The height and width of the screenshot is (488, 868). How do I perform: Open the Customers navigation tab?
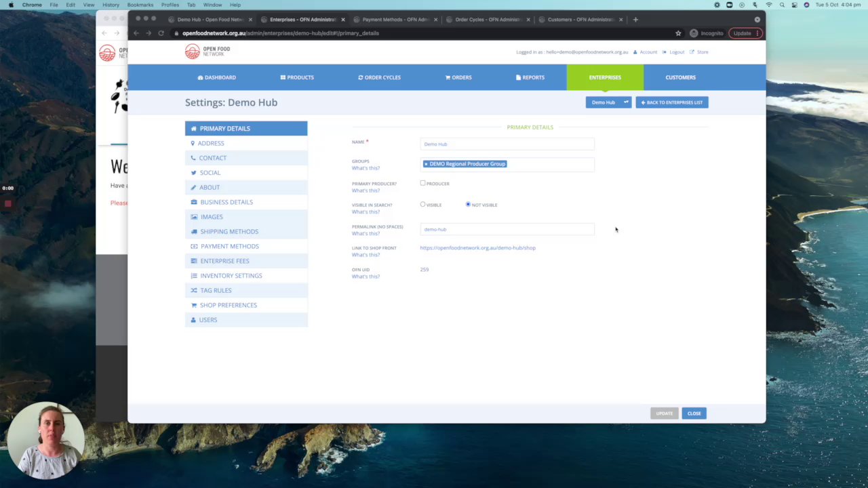click(x=680, y=77)
